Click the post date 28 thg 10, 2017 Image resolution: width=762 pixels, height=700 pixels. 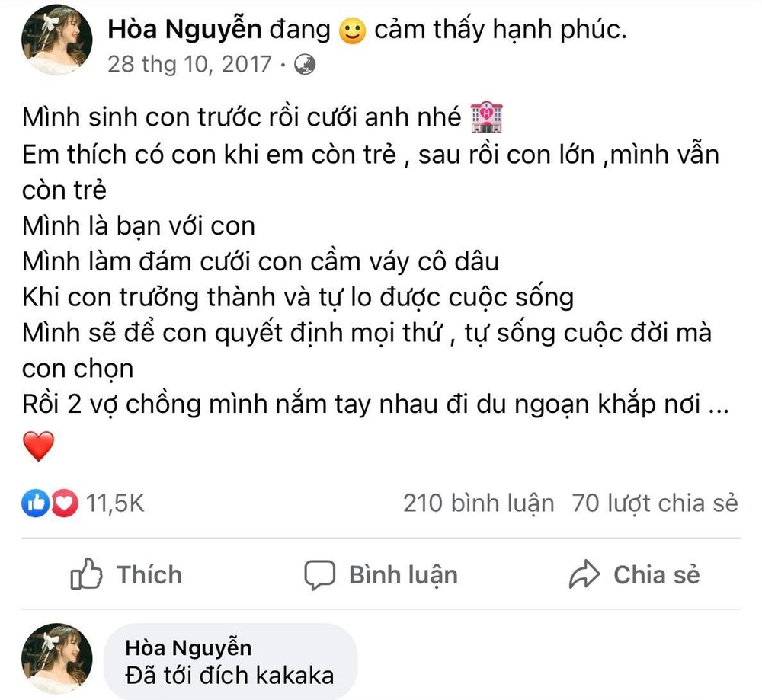189,63
